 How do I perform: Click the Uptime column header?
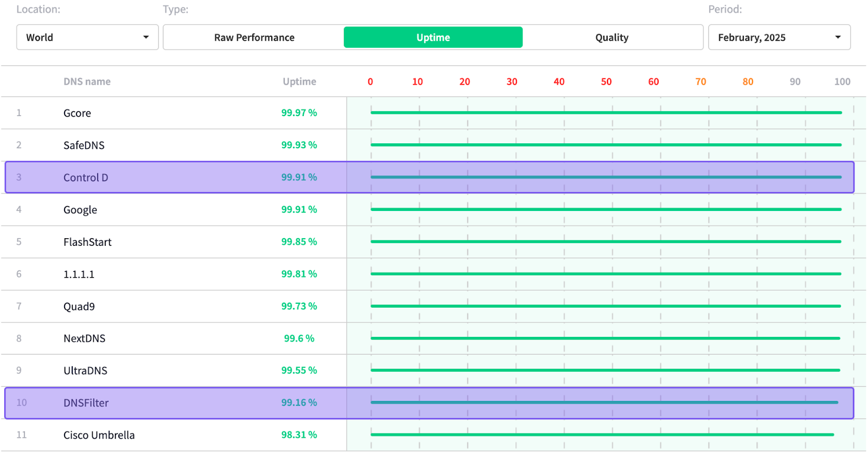(299, 81)
